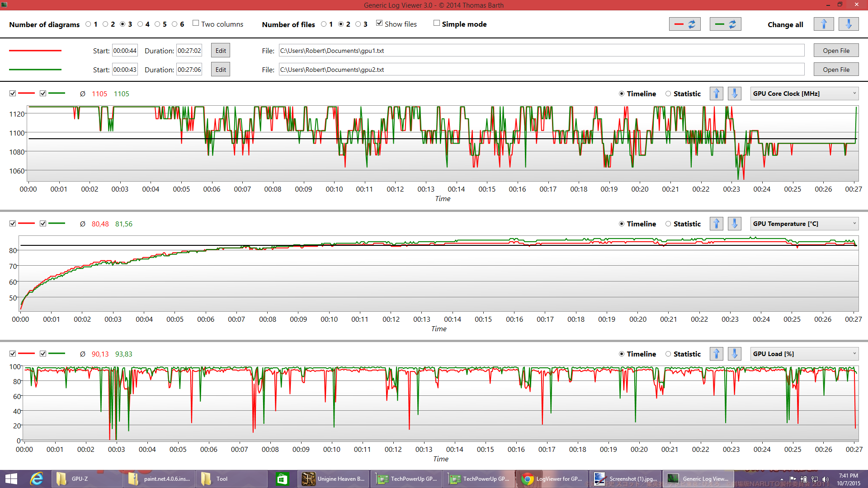Click the red line Start time field 00:00:44

coord(125,51)
